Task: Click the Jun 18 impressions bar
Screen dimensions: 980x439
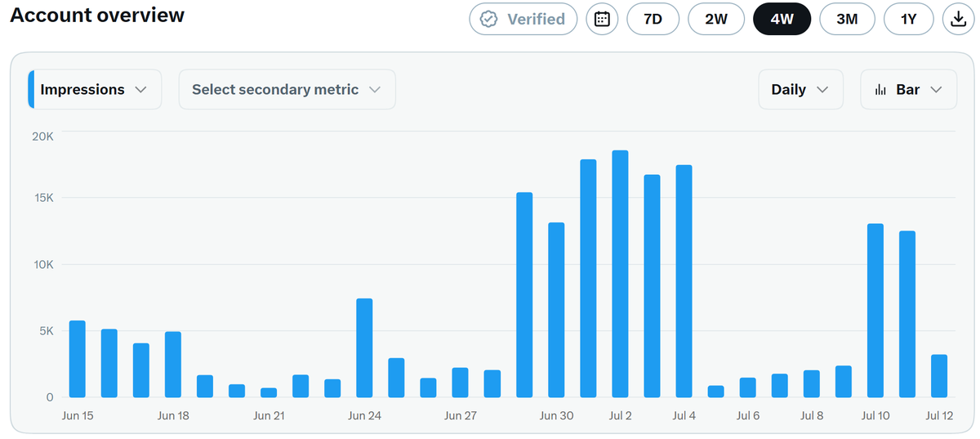Action: point(173,365)
